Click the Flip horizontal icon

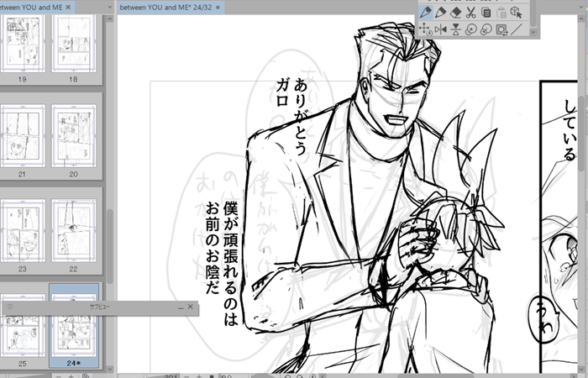[441, 29]
